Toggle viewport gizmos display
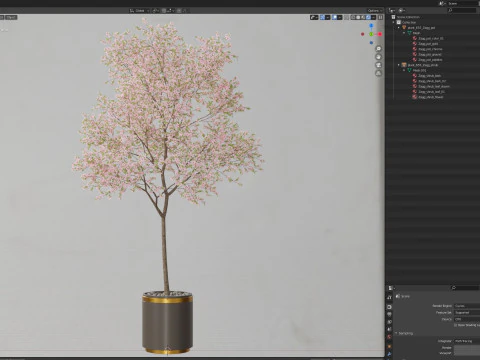 pyautogui.click(x=322, y=17)
